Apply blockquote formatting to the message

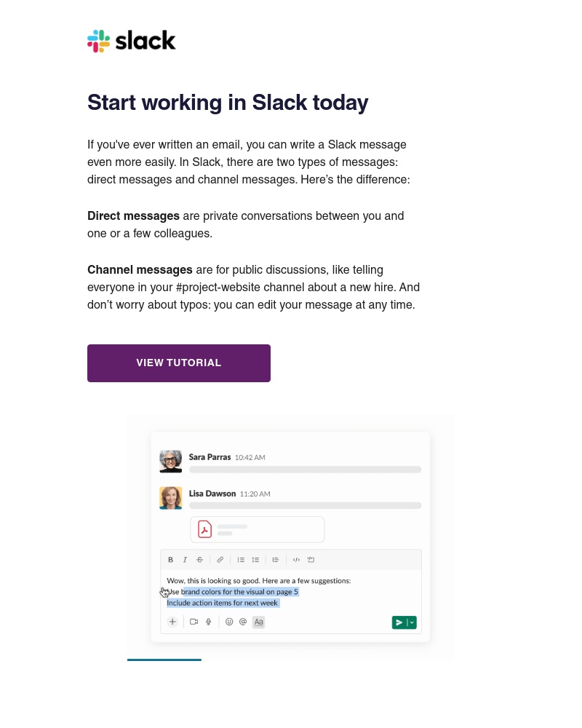(274, 560)
